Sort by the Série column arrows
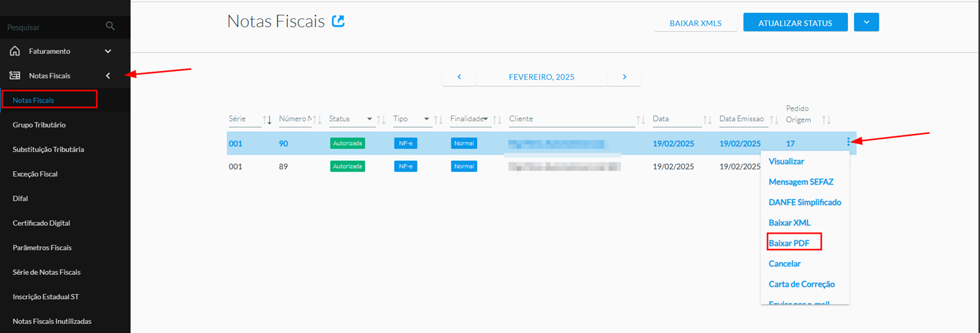980x333 pixels. tap(267, 119)
